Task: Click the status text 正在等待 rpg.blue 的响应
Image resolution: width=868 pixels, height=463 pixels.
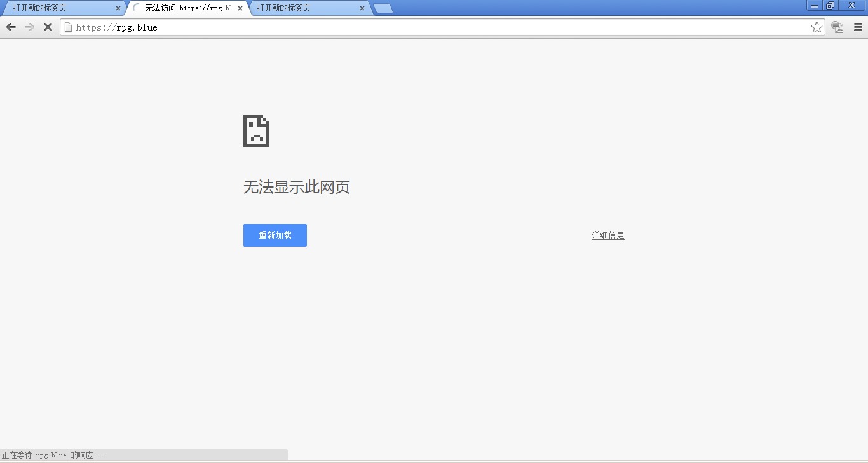Action: point(53,455)
